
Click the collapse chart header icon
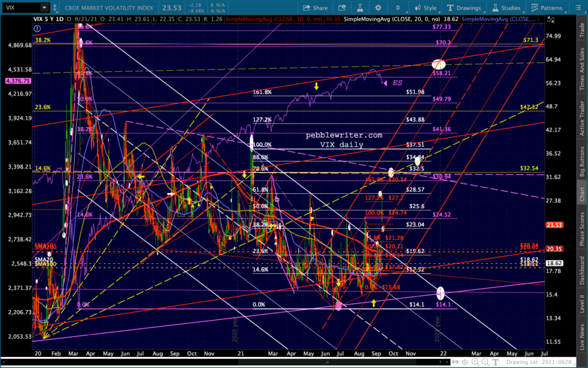pyautogui.click(x=550, y=20)
